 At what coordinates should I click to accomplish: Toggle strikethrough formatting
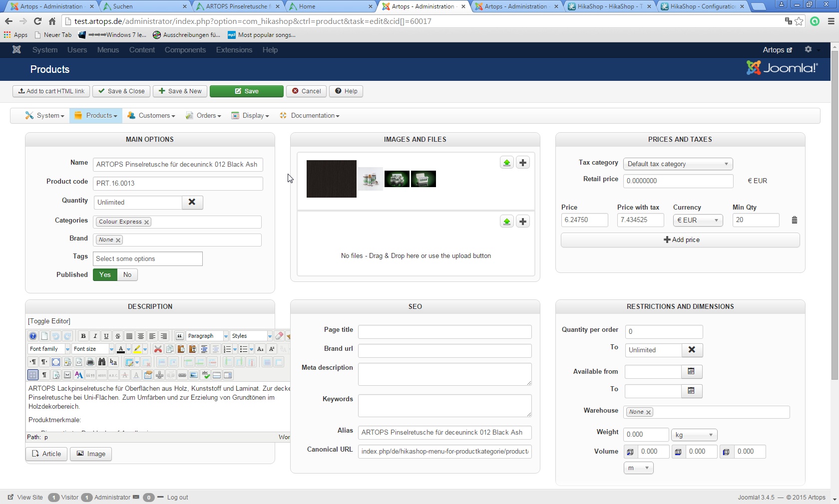pos(118,336)
